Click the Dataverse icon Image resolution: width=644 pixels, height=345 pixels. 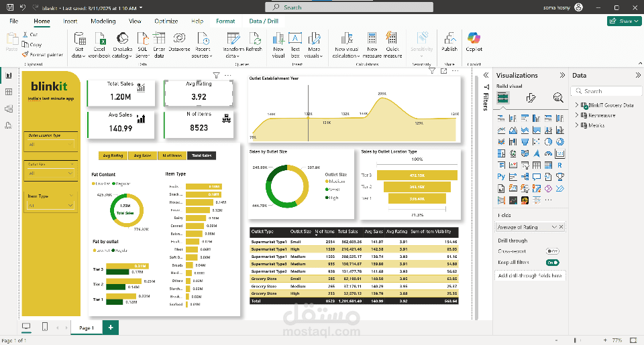pos(179,39)
